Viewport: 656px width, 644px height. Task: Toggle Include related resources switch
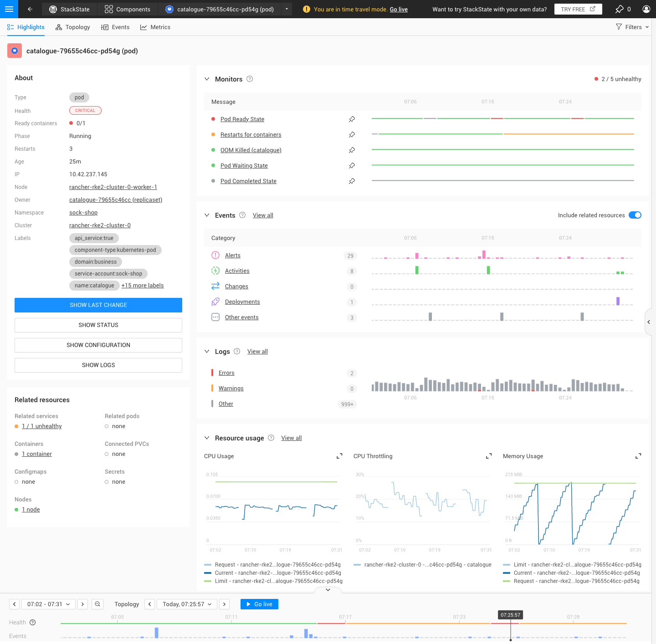(x=635, y=215)
